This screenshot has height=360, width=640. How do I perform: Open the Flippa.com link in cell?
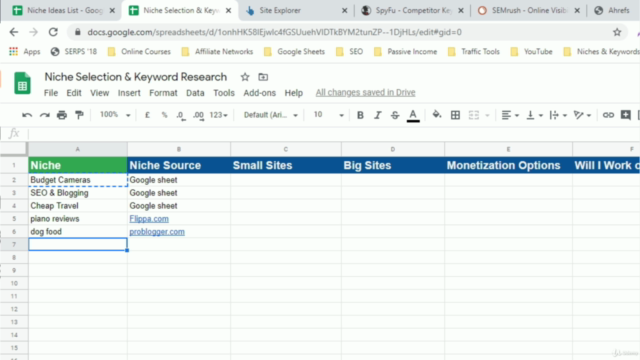pos(149,219)
